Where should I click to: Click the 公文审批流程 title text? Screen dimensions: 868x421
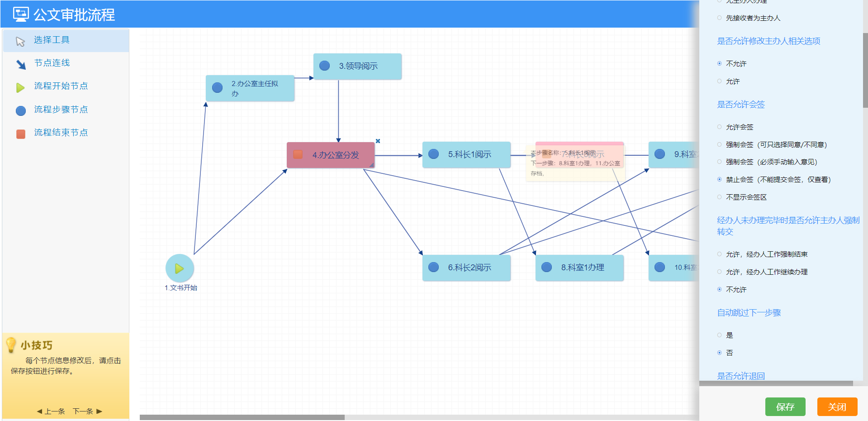tap(74, 14)
